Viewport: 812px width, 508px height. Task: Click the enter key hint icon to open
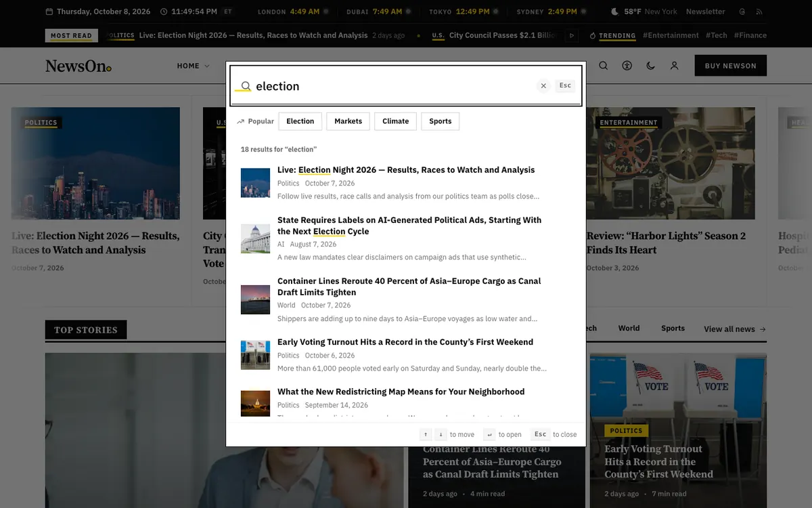click(490, 434)
